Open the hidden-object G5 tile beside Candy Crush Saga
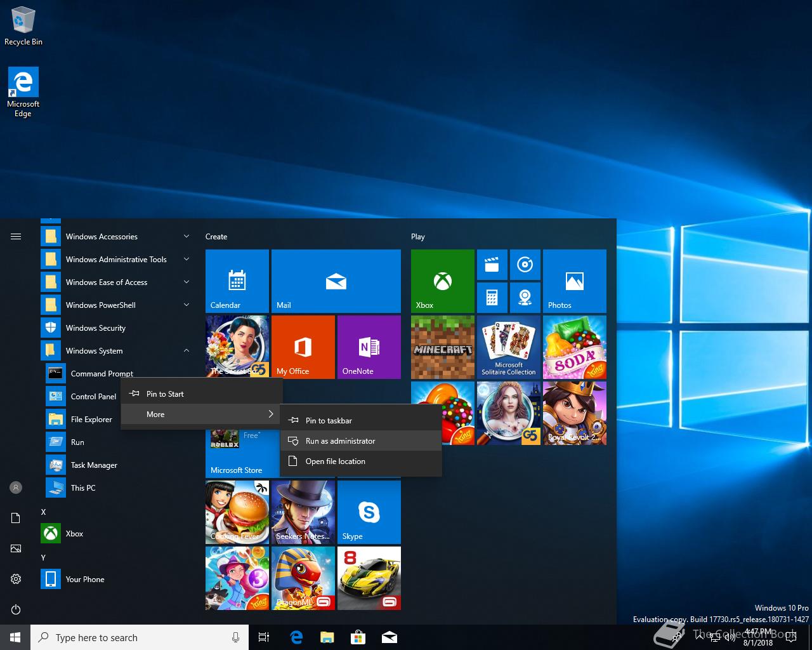 coord(509,413)
